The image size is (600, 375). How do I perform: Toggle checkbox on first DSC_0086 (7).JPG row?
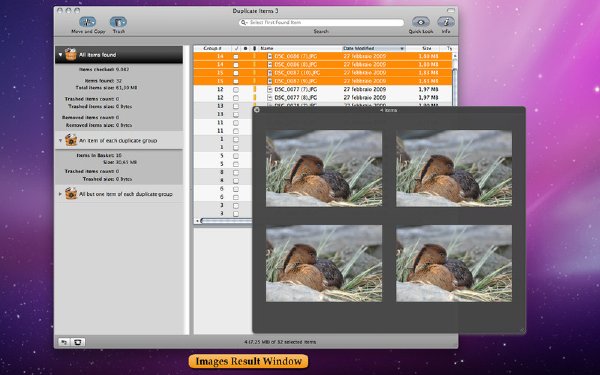pos(236,57)
